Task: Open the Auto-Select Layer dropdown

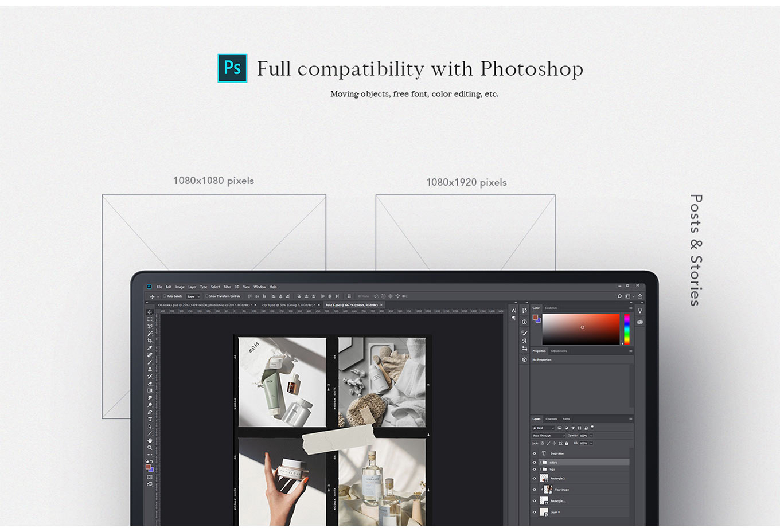Action: (193, 296)
